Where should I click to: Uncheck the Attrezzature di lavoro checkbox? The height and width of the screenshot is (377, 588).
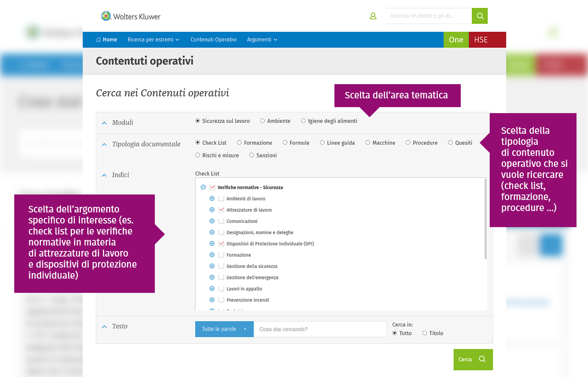(221, 210)
